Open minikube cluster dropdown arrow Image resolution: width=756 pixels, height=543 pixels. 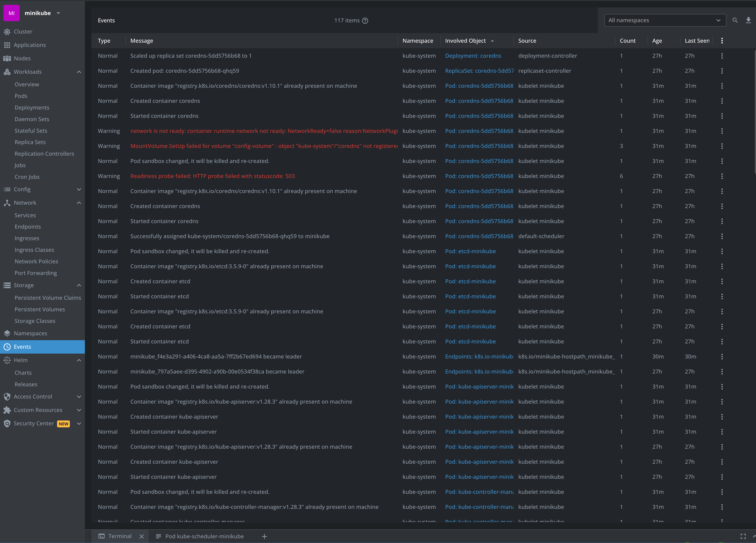coord(58,13)
